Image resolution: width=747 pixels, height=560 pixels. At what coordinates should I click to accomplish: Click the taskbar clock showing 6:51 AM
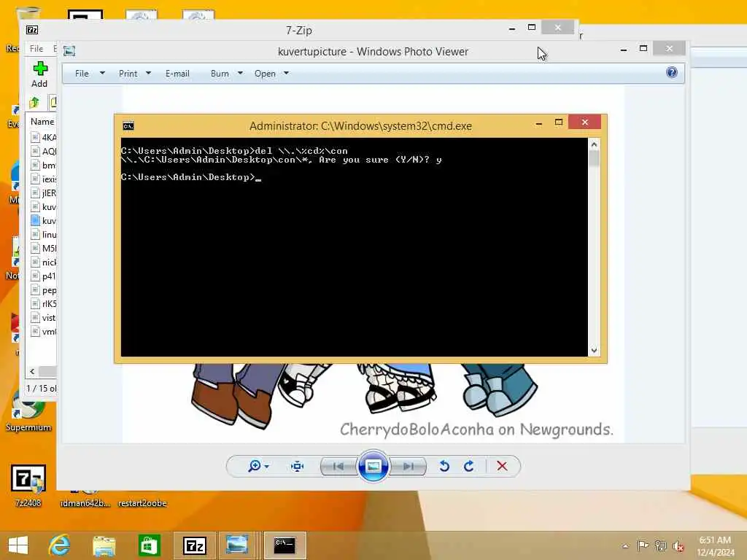coord(716,545)
